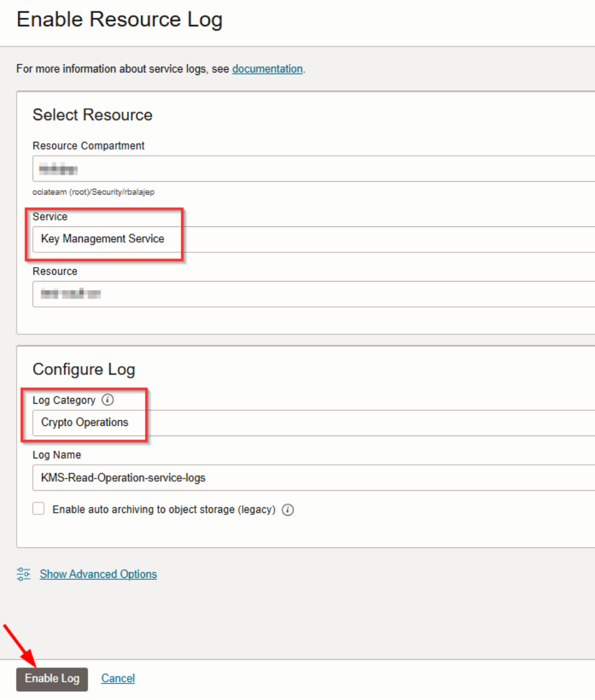Click the sliders icon for Advanced Options
Image resolution: width=595 pixels, height=700 pixels.
click(x=24, y=574)
